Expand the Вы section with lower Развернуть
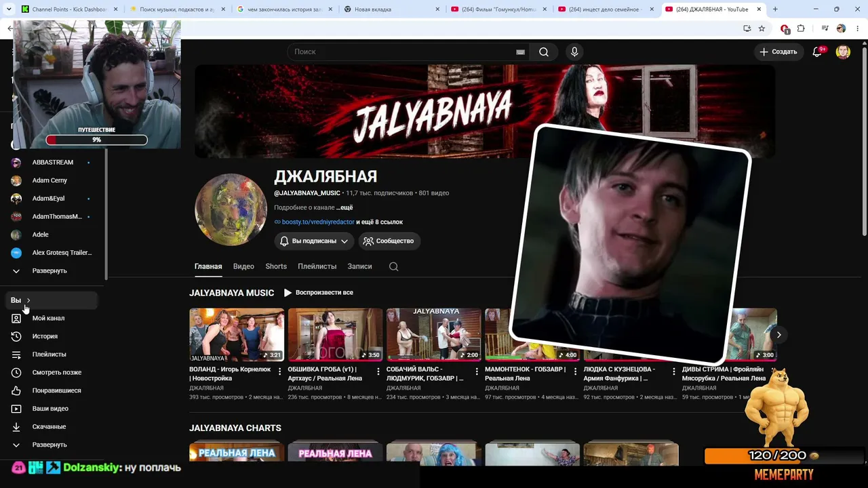 click(50, 445)
